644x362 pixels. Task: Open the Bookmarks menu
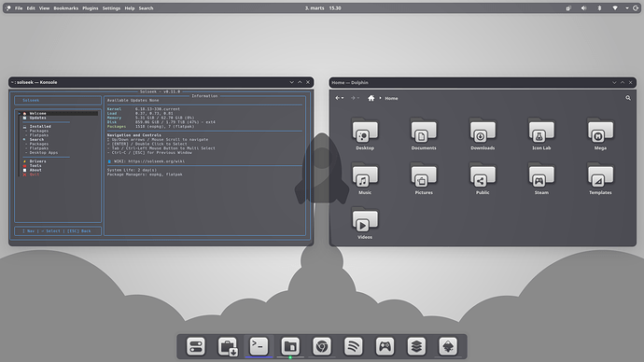click(65, 8)
